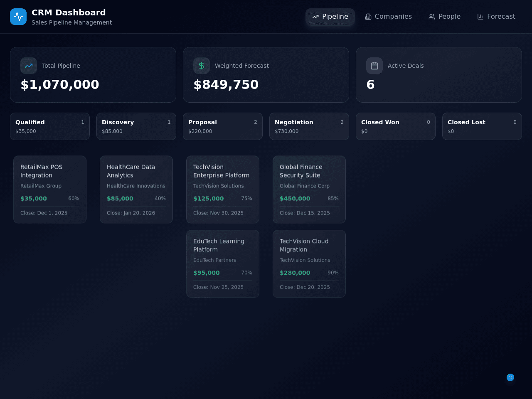Click the $849,750 weighted forecast value
The image size is (532, 399).
click(x=226, y=84)
